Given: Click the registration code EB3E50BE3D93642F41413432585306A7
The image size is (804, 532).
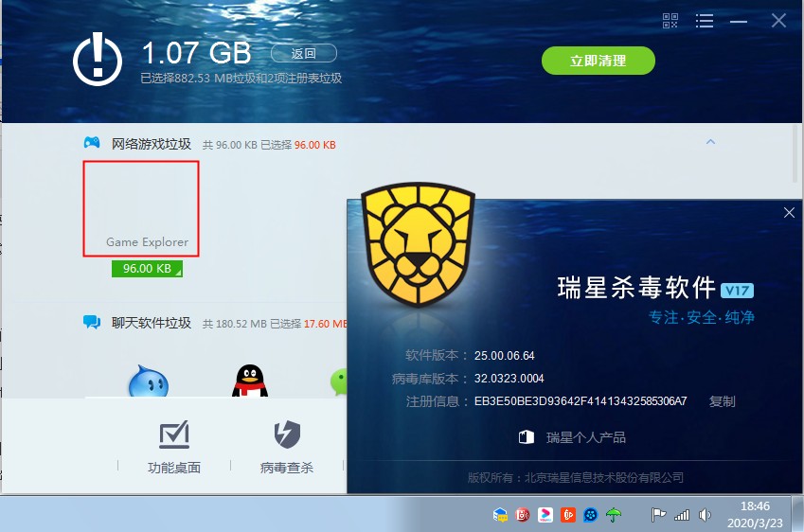Looking at the screenshot, I should [580, 401].
